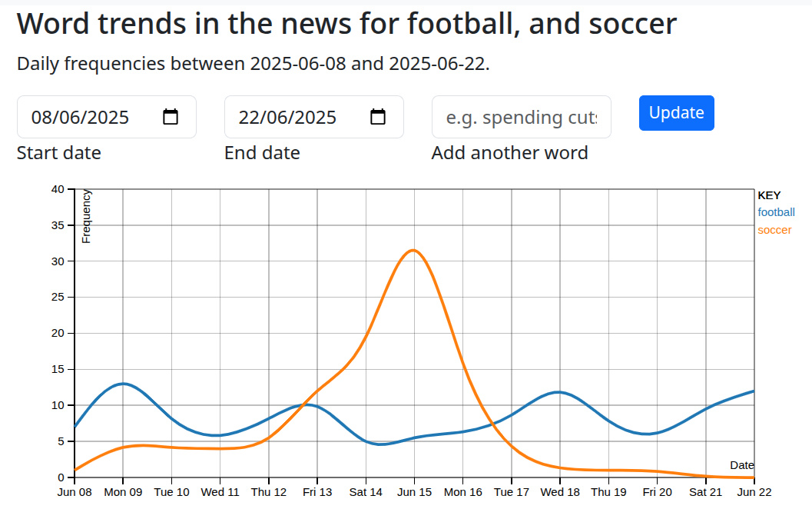
Task: Click the page heading about word trends
Action: (x=346, y=24)
